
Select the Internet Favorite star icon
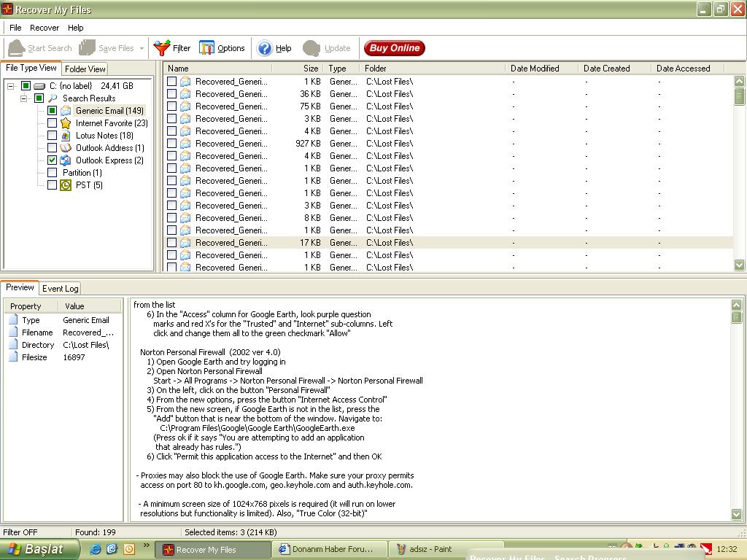coord(66,122)
